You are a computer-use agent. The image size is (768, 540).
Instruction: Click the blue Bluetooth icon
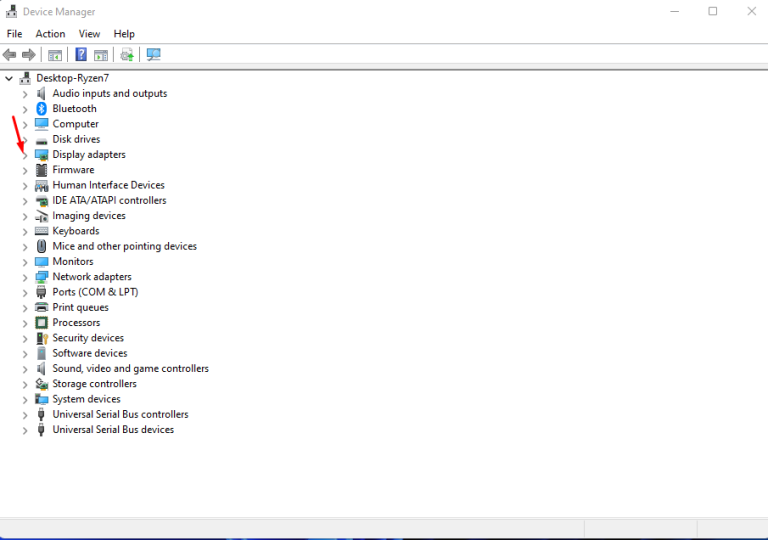42,108
